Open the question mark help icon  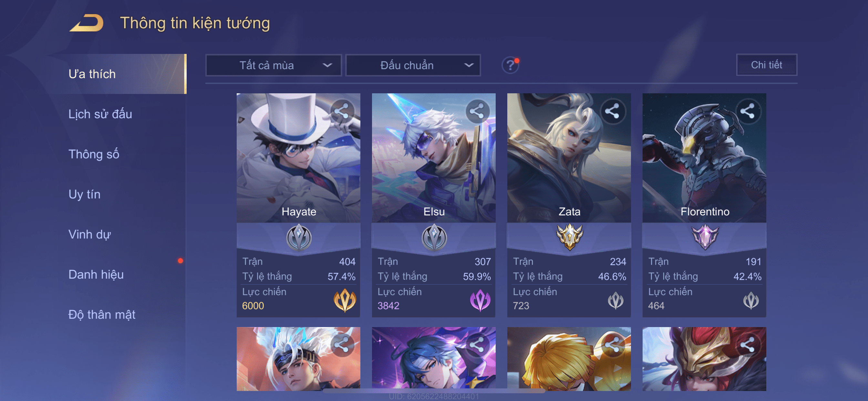510,65
